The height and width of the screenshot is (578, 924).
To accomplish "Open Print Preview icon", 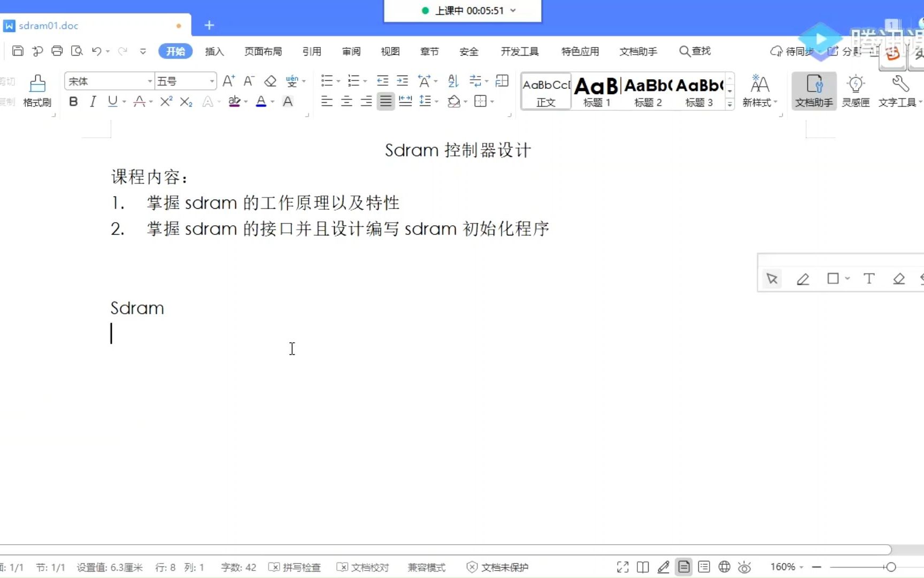I will pyautogui.click(x=77, y=51).
